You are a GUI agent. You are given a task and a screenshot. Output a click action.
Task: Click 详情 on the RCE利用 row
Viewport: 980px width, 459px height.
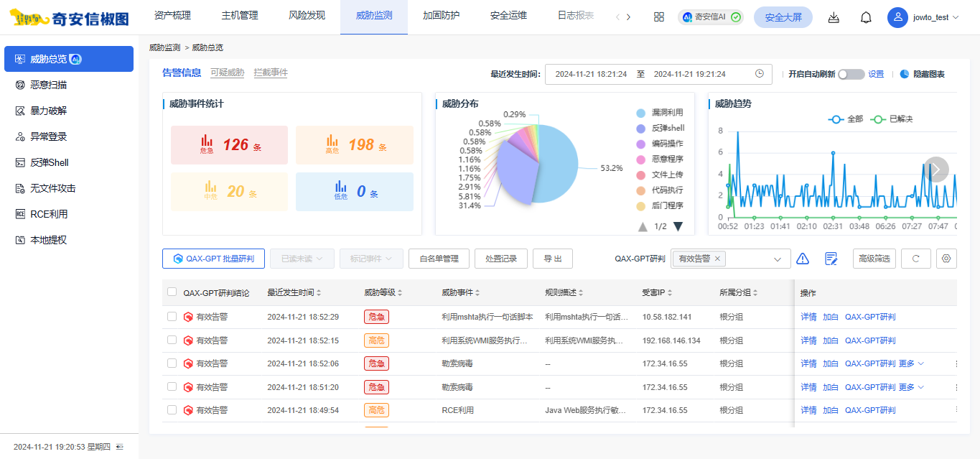[x=808, y=410]
